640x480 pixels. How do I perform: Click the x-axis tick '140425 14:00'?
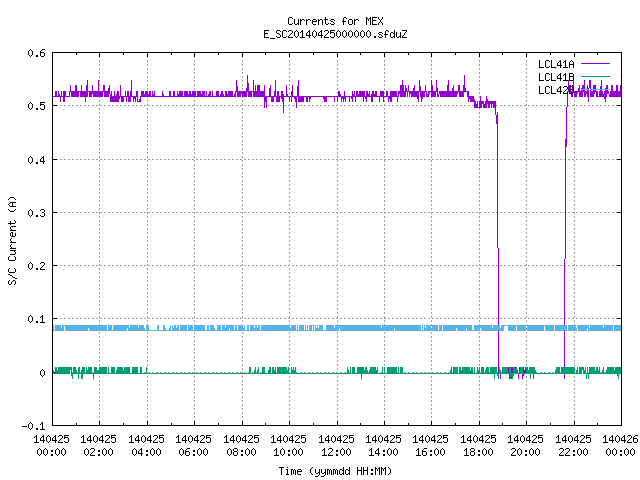click(383, 446)
